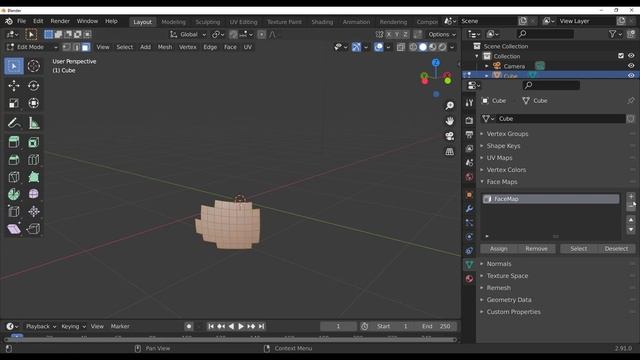Select the Select Box tool
Image resolution: width=640 pixels, height=360 pixels.
click(14, 66)
